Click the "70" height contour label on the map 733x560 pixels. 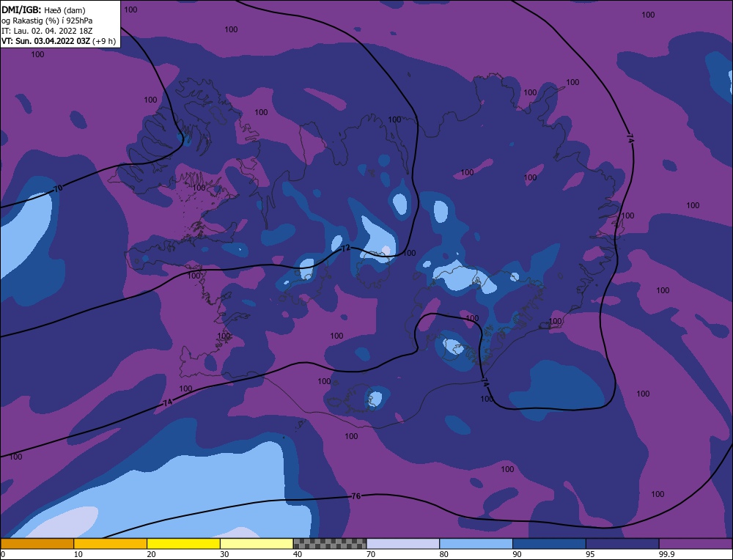tap(58, 189)
